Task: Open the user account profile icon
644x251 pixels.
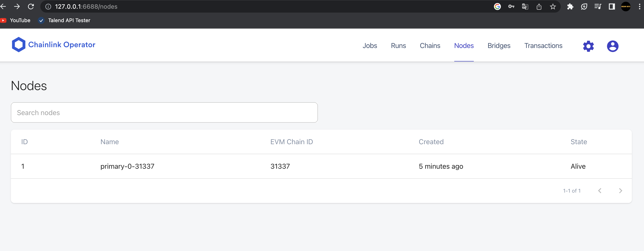Action: 612,46
